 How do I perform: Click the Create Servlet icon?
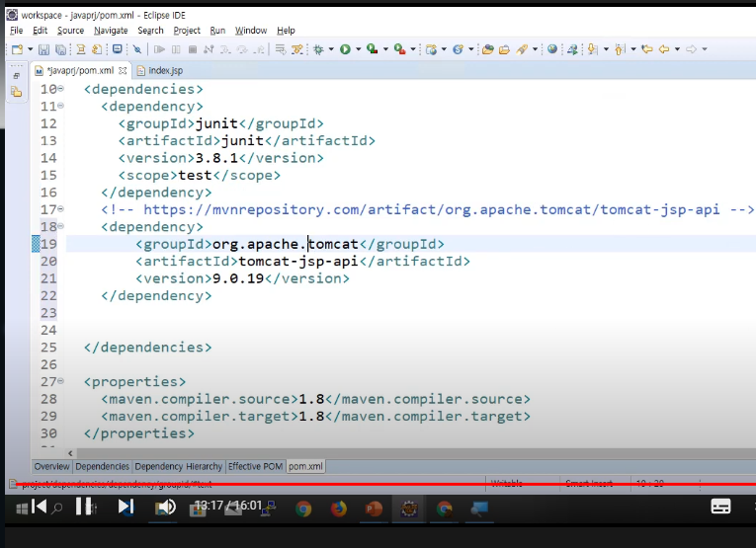point(458,49)
